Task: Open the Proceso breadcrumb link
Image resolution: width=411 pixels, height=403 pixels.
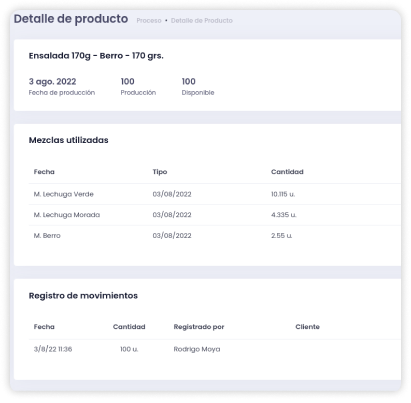Action: click(149, 21)
